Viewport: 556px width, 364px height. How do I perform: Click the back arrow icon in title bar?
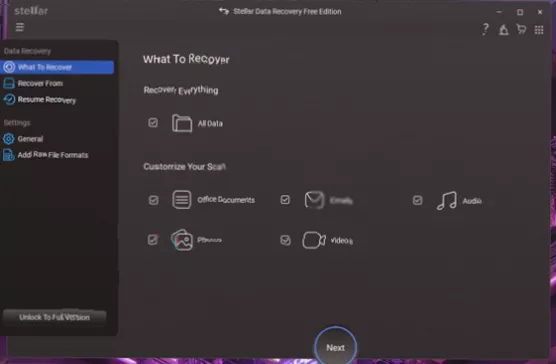coord(224,11)
